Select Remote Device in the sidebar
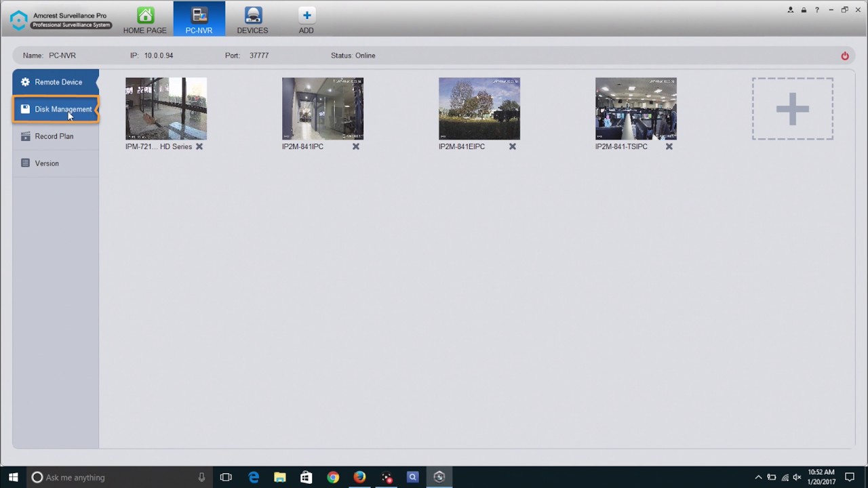This screenshot has height=488, width=868. coord(56,82)
